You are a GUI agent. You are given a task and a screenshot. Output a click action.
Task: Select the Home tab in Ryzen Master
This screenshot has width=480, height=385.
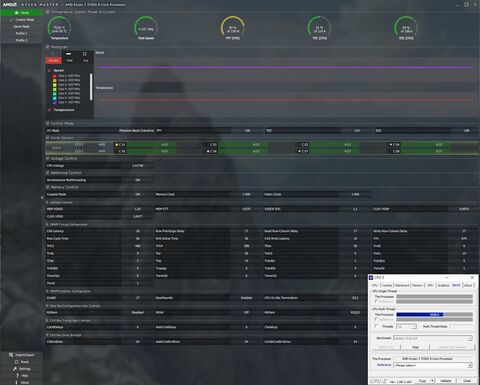click(x=22, y=13)
